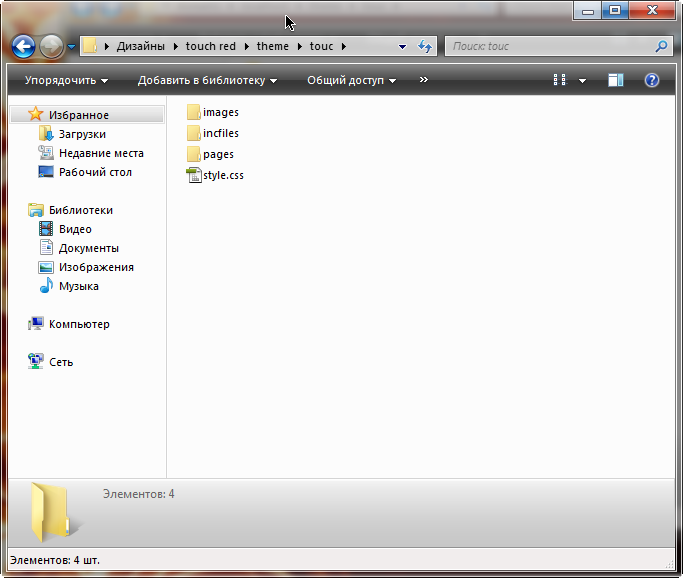Click the magnifier search icon
Viewport: 683px width, 578px height.
(x=661, y=46)
